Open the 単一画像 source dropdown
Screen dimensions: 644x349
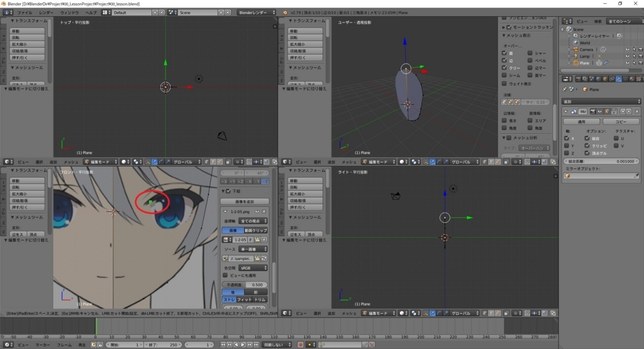253,249
